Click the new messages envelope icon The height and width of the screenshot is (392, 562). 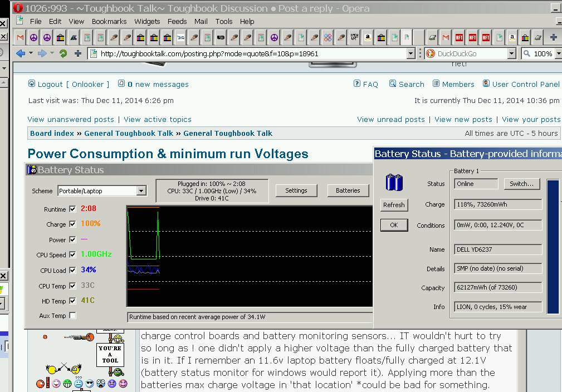pyautogui.click(x=121, y=84)
